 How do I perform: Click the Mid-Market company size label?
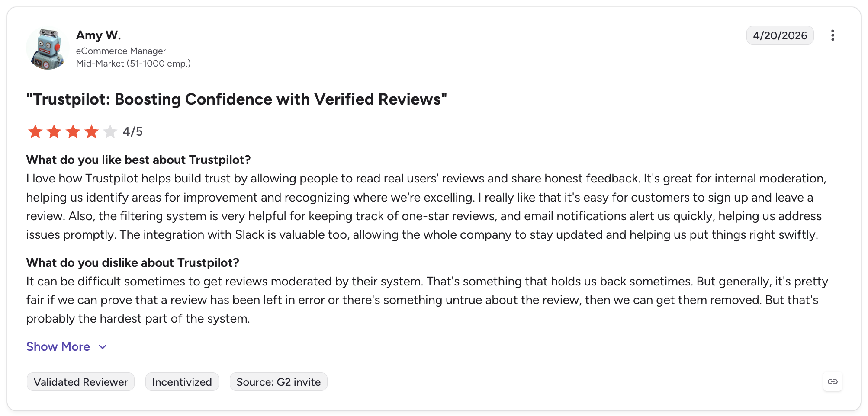134,64
